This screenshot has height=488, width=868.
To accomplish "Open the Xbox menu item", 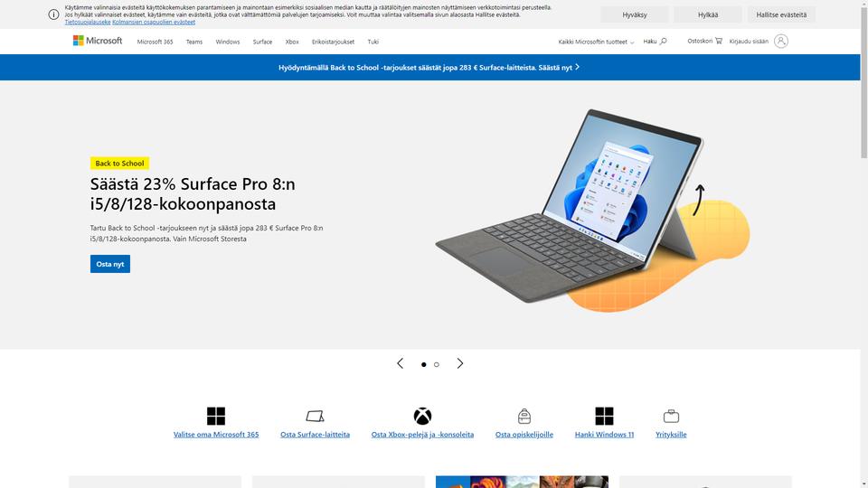I will click(292, 42).
